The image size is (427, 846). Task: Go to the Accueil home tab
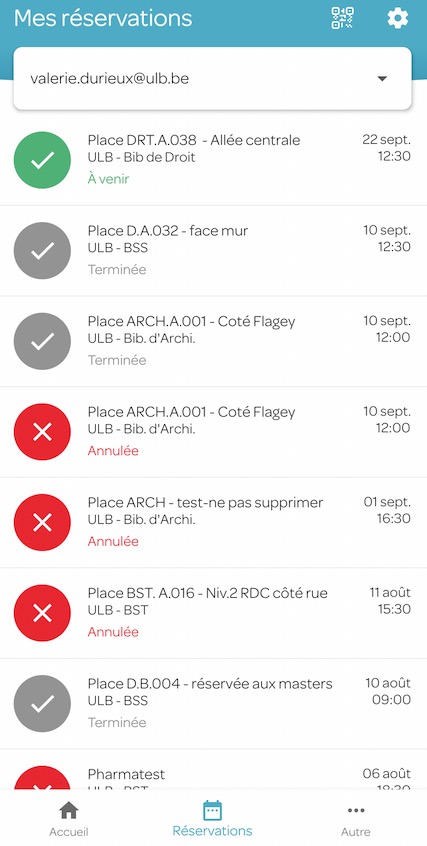(x=69, y=818)
